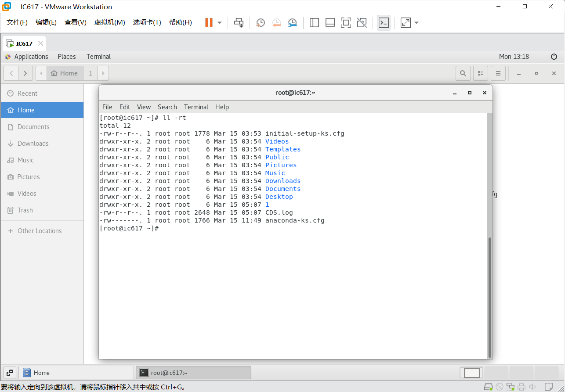Open the Terminal menu in terminal window
This screenshot has width=565, height=392.
point(196,107)
